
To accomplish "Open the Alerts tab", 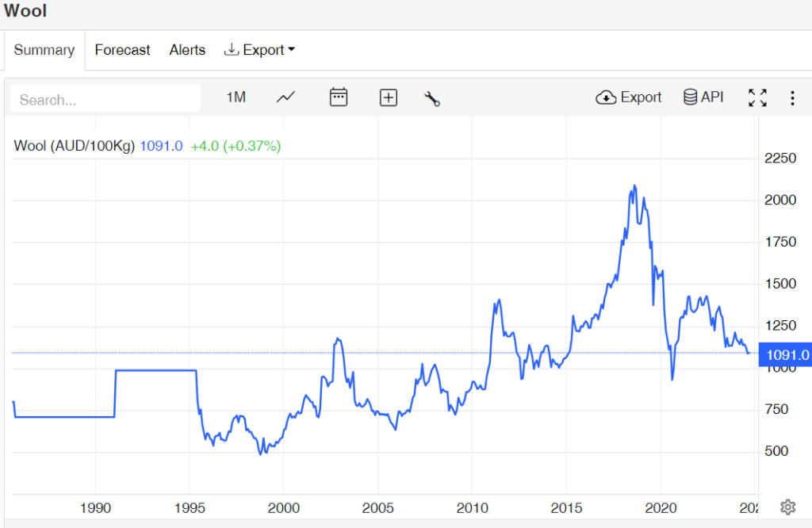I will [x=187, y=50].
